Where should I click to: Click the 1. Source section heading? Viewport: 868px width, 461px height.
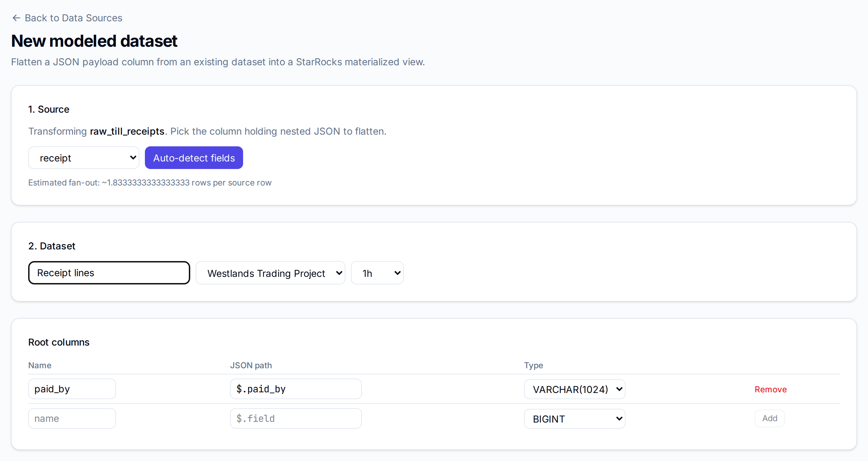point(49,109)
